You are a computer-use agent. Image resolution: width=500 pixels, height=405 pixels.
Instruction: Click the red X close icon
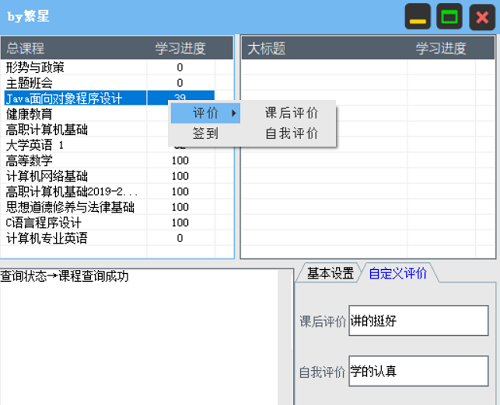click(482, 17)
